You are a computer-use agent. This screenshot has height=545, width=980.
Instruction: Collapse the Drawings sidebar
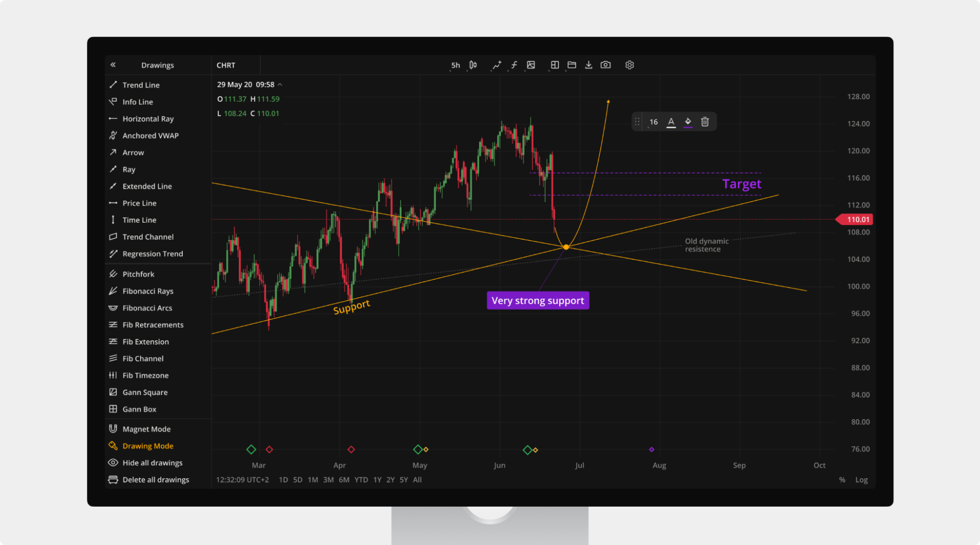click(113, 65)
